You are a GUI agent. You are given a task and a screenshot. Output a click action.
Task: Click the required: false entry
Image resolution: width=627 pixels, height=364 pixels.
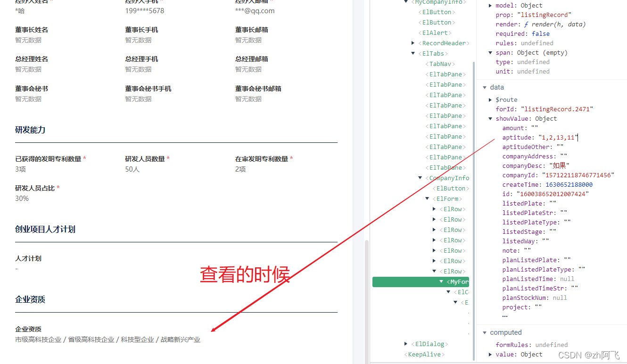click(x=522, y=33)
